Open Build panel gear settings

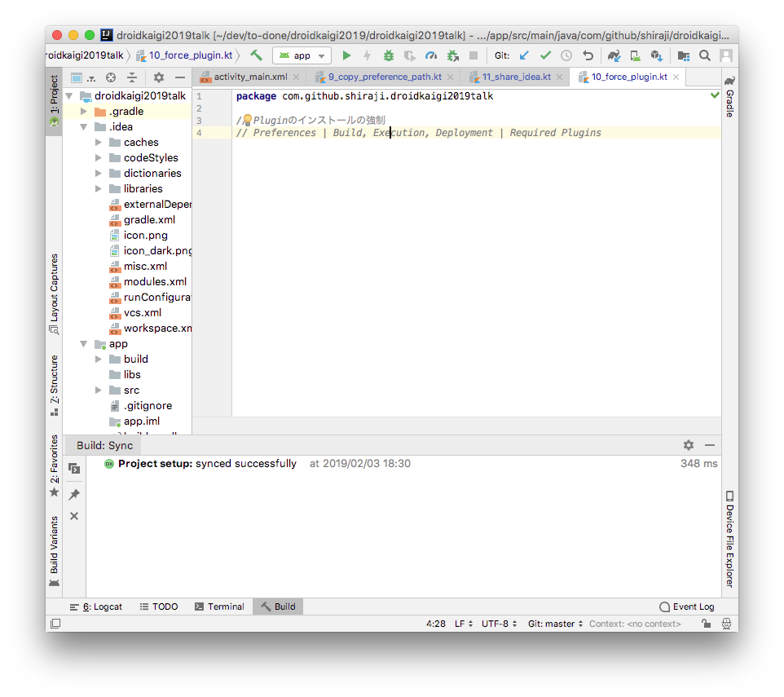(689, 445)
